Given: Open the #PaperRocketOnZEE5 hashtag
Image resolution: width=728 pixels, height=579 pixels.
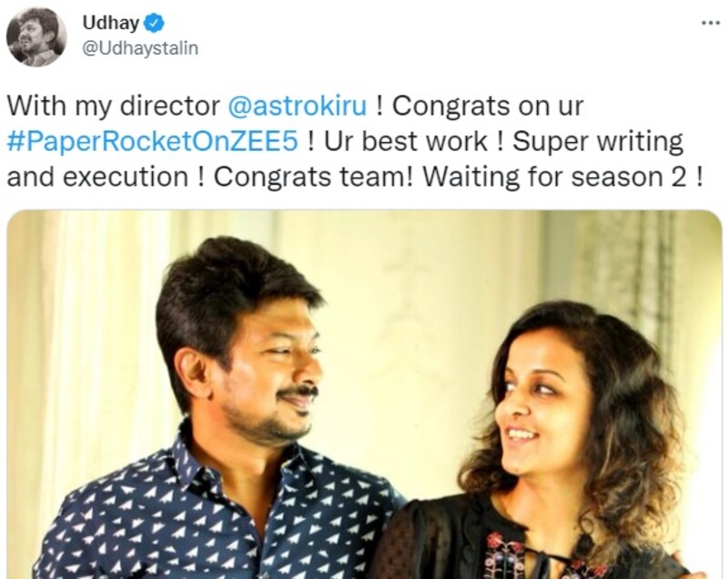Looking at the screenshot, I should pos(152,142).
